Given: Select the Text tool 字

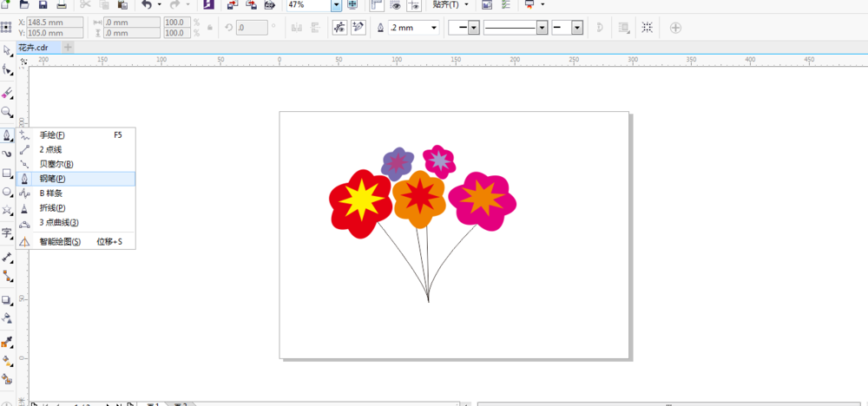Looking at the screenshot, I should (7, 232).
